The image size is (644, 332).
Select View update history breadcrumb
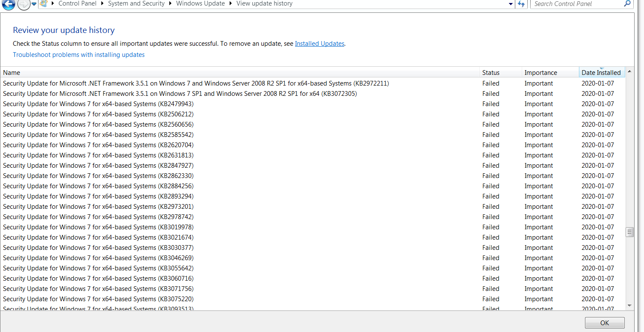[x=264, y=3]
